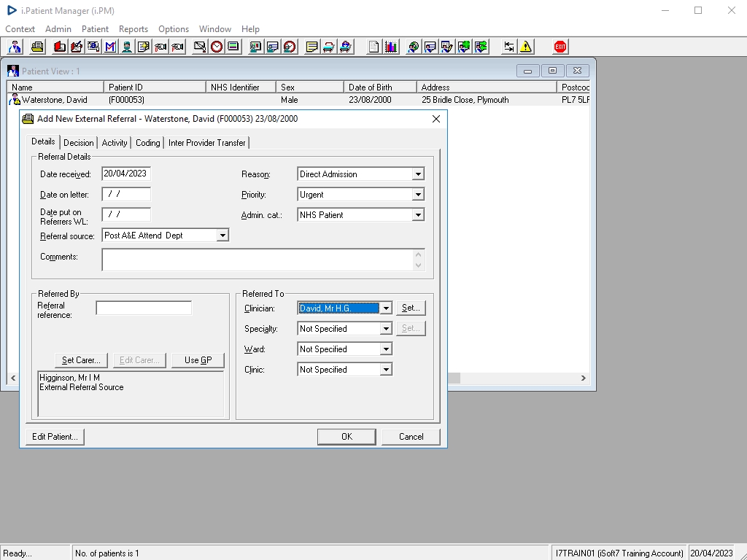Click the blank document toolbar icon

tap(374, 47)
